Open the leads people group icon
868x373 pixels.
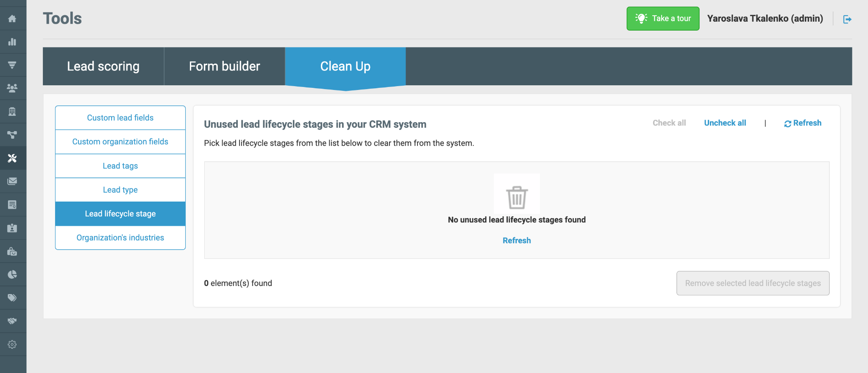pyautogui.click(x=12, y=88)
